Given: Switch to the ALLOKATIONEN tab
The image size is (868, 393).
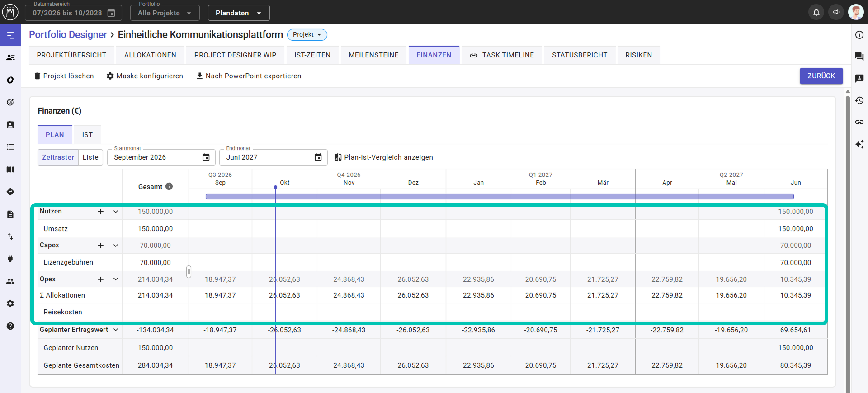Looking at the screenshot, I should click(150, 55).
